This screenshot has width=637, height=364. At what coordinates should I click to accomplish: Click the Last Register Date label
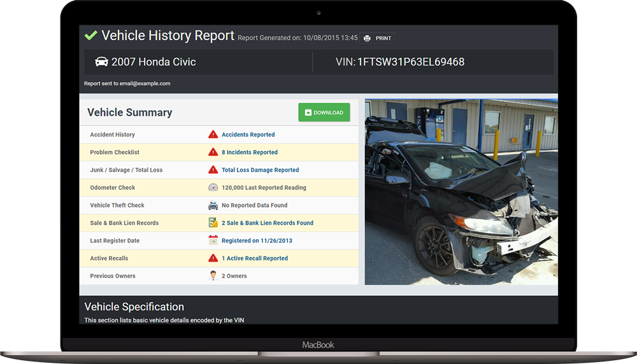(x=115, y=241)
